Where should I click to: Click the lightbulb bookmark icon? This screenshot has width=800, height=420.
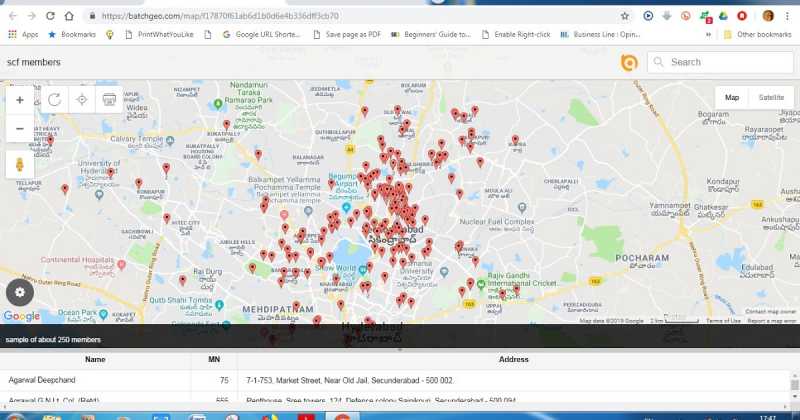point(110,35)
